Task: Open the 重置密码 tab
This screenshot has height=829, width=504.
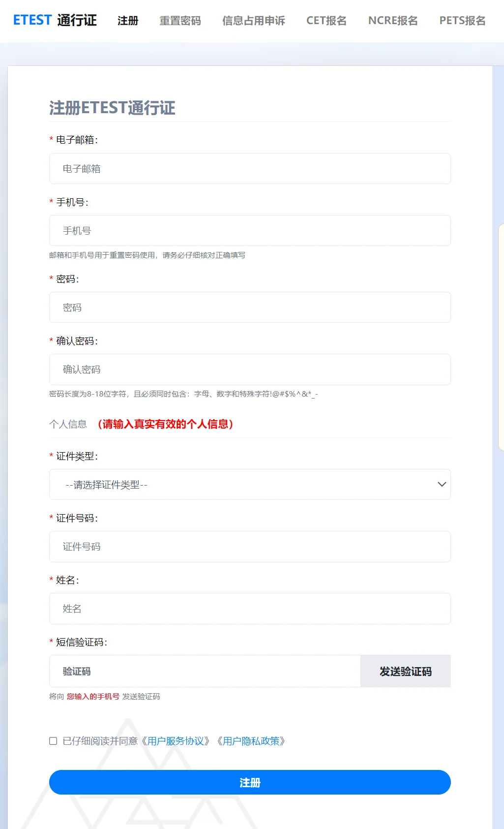Action: pyautogui.click(x=180, y=21)
